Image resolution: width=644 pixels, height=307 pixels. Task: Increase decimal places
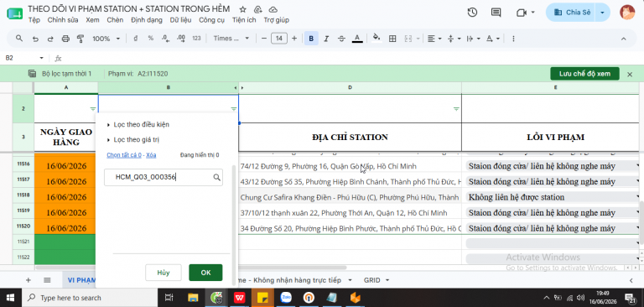coord(181,39)
